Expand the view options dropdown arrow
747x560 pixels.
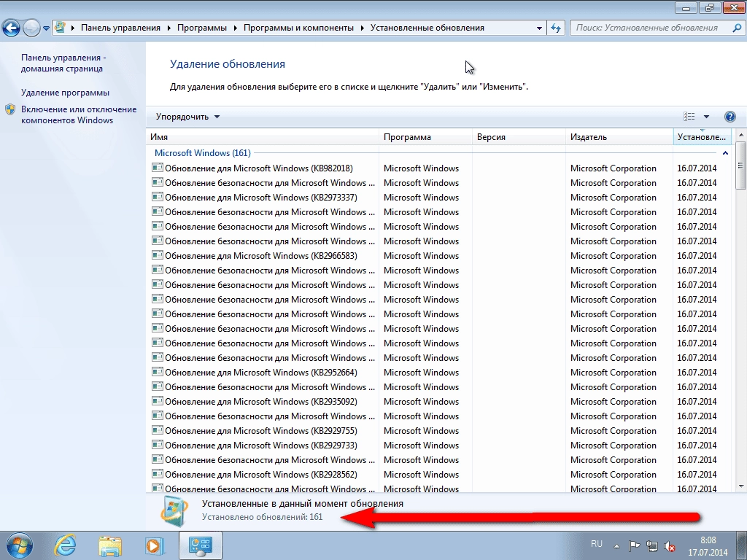[x=706, y=117]
